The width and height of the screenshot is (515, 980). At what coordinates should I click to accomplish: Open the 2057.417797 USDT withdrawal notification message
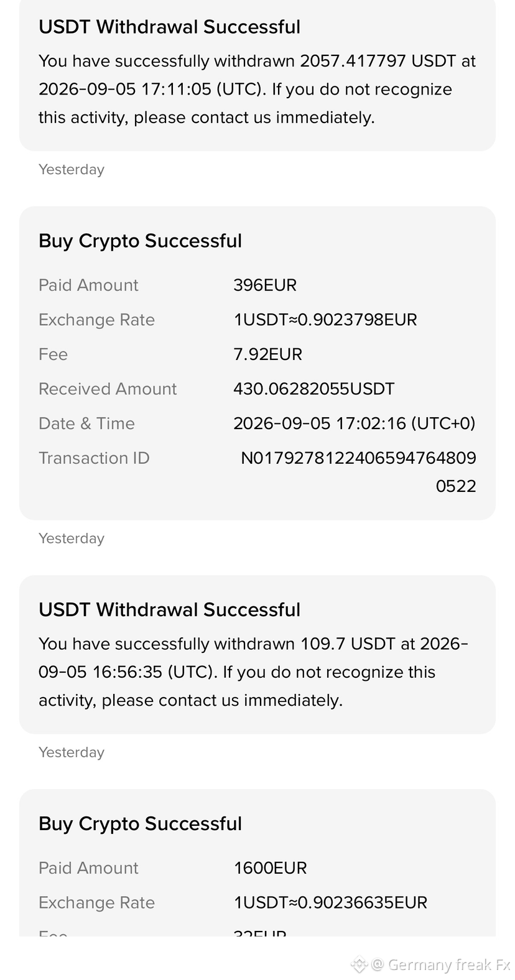tap(257, 89)
